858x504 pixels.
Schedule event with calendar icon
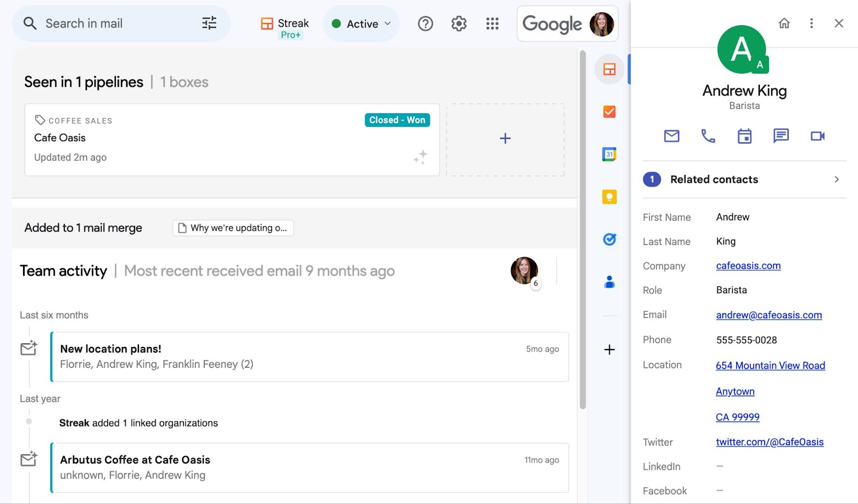744,136
